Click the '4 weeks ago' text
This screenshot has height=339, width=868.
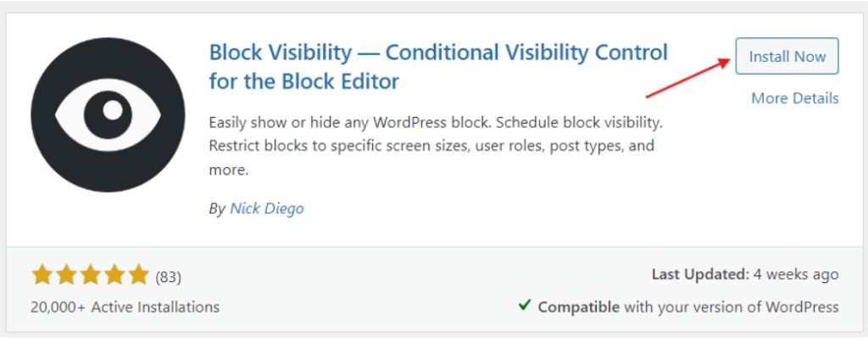click(x=796, y=275)
